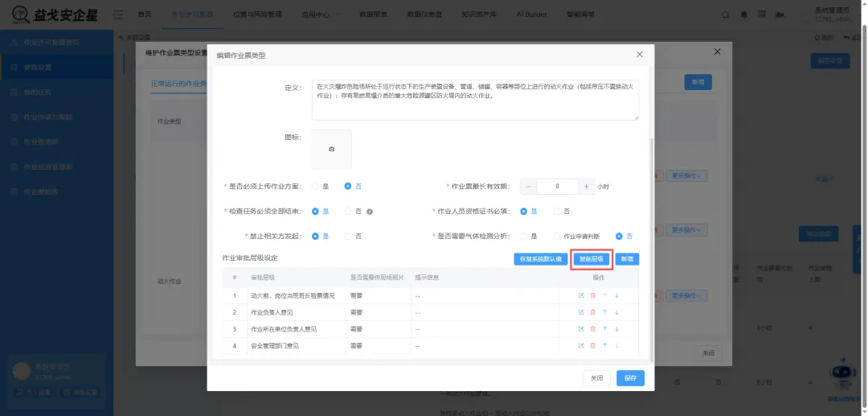The image size is (868, 416).
Task: Delete approval level row 1
Action: [x=593, y=296]
